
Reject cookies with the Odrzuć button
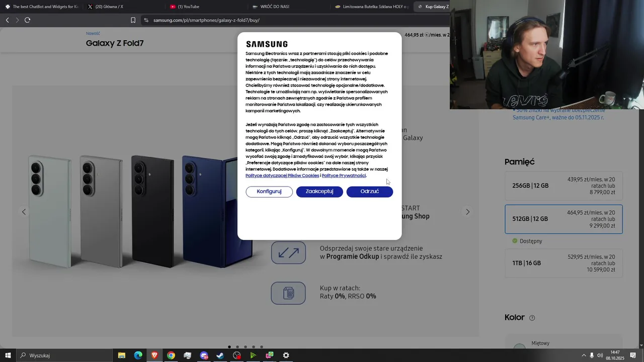pyautogui.click(x=370, y=192)
